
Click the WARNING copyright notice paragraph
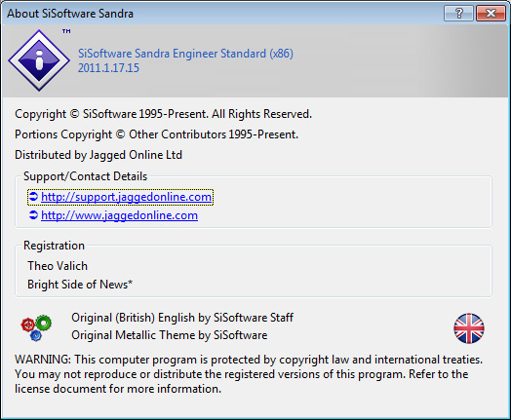tap(249, 374)
